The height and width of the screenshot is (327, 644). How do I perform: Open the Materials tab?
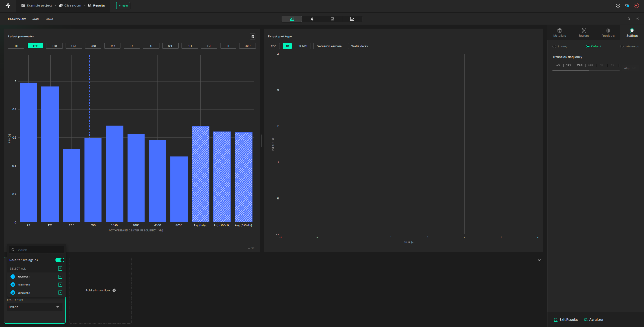tap(560, 33)
